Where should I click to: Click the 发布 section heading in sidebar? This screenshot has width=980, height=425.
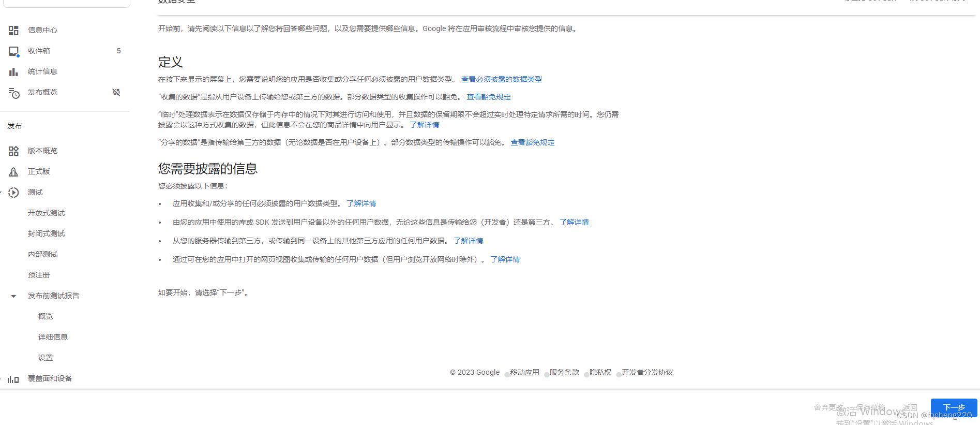point(14,126)
